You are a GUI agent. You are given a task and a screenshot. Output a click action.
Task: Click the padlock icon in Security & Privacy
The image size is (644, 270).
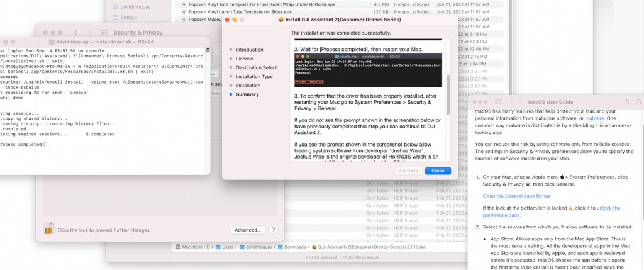click(x=48, y=229)
